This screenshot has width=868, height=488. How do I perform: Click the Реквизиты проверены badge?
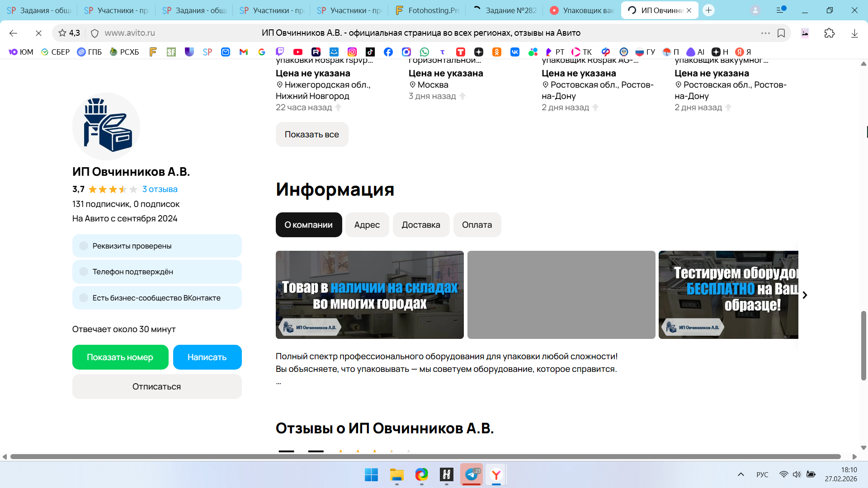point(156,246)
